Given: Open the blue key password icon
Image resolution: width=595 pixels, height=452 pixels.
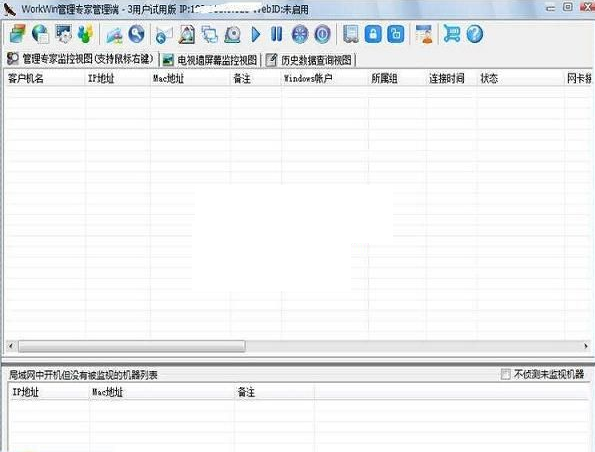Looking at the screenshot, I should (136, 34).
